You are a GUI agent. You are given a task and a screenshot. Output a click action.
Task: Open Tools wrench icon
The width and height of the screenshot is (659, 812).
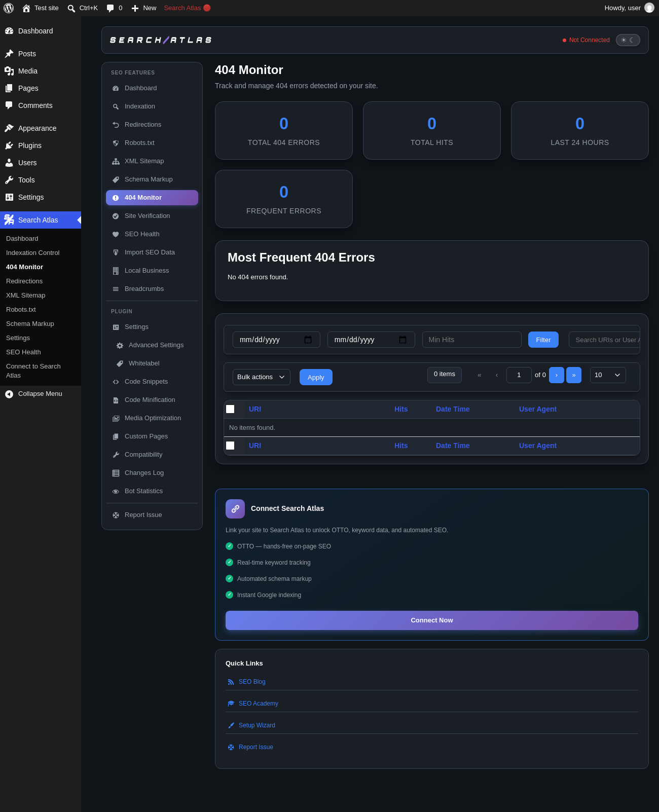tap(9, 180)
